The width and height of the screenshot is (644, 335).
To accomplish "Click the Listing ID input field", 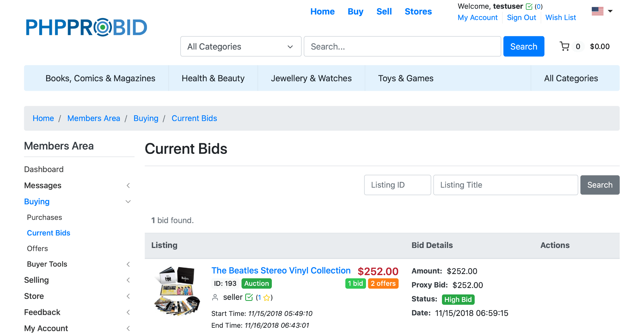I will tap(397, 185).
